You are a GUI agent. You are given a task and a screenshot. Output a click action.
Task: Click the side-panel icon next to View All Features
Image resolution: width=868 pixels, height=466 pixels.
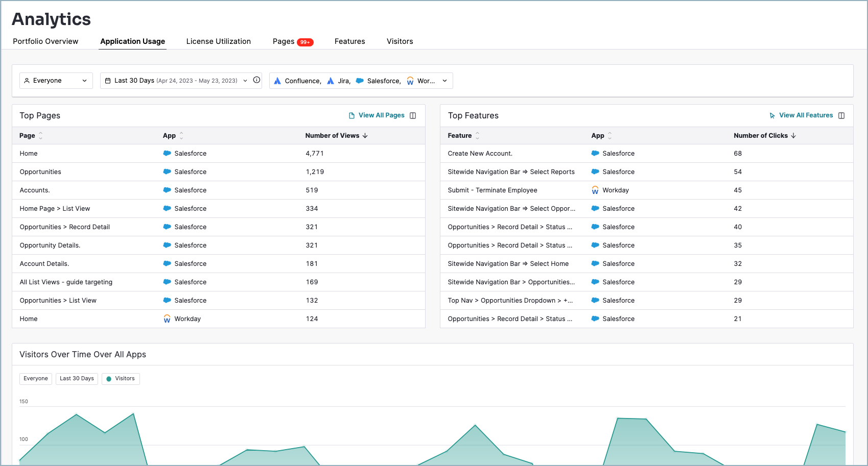(x=842, y=115)
